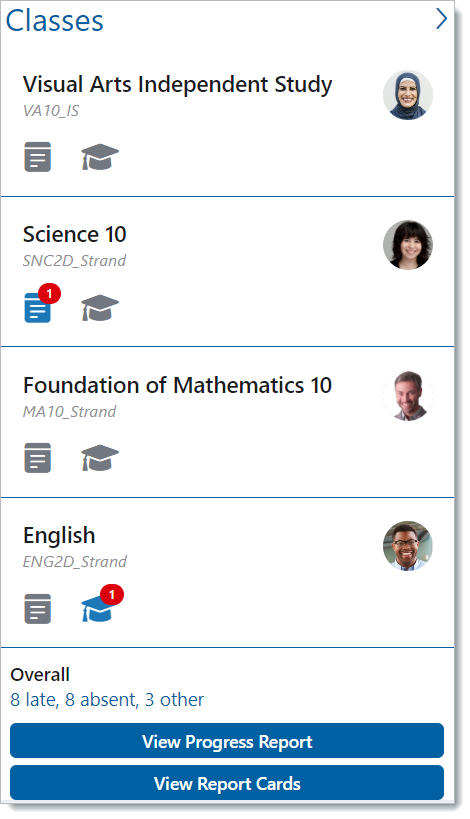Open English assignments document icon
Screen dimensions: 470x819
pyautogui.click(x=38, y=609)
